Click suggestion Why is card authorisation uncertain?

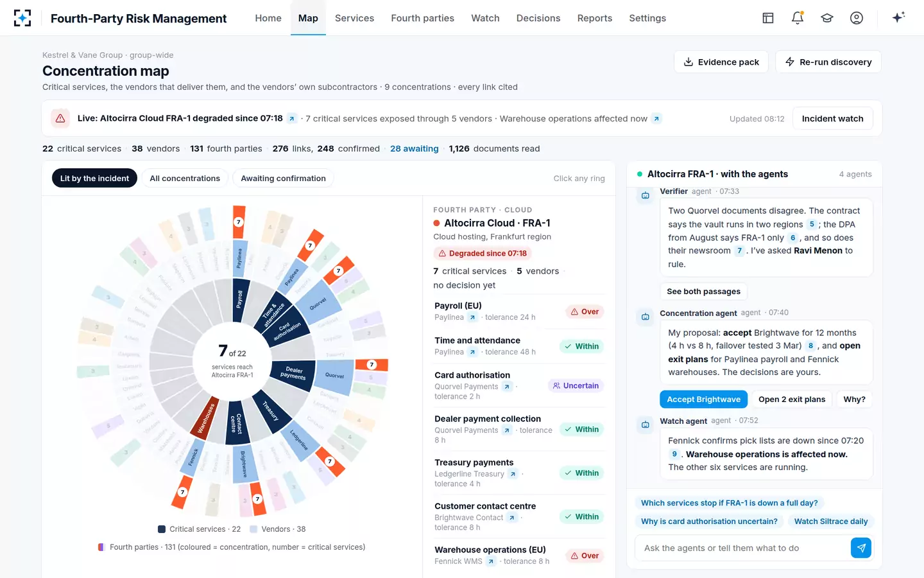(709, 521)
